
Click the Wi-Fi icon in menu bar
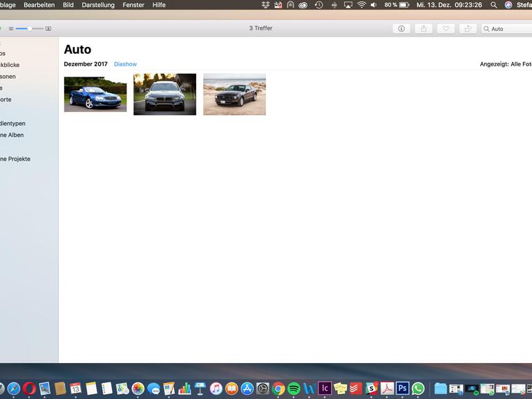[361, 5]
